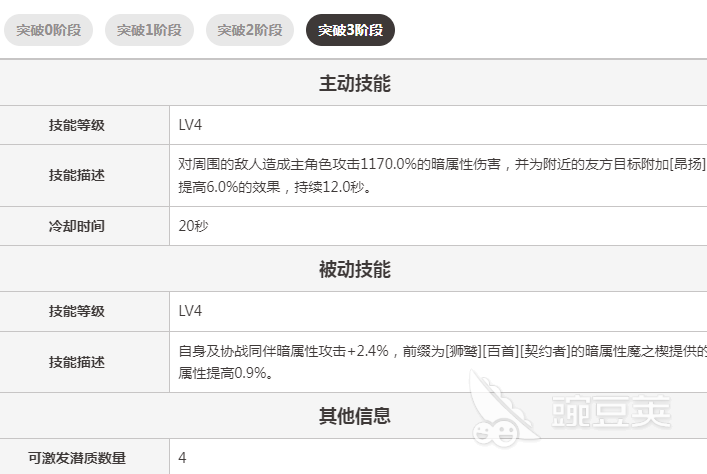The width and height of the screenshot is (707, 474).
Task: Select the LV4 value under 主动技能
Action: coord(190,125)
